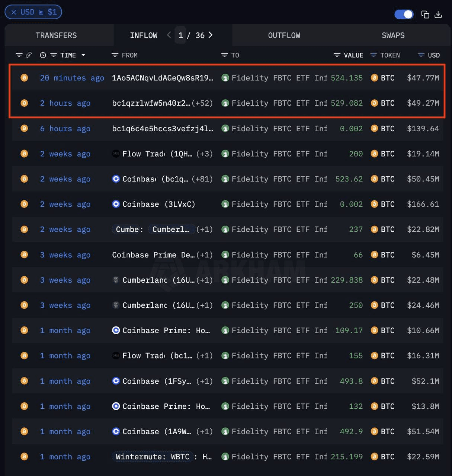Open the USD column filter
This screenshot has width=452, height=476.
coord(421,55)
